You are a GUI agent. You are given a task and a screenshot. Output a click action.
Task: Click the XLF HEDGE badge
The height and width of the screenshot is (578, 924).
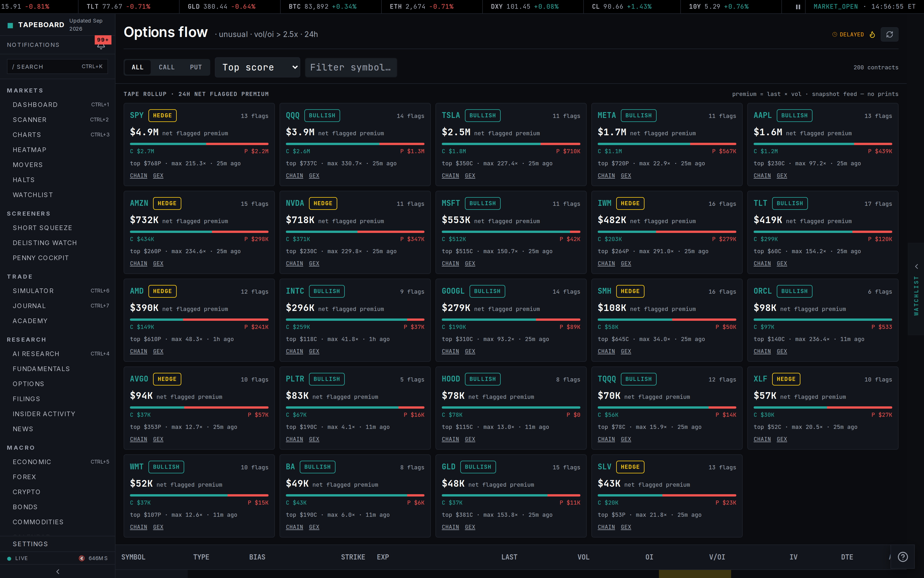[x=786, y=379]
